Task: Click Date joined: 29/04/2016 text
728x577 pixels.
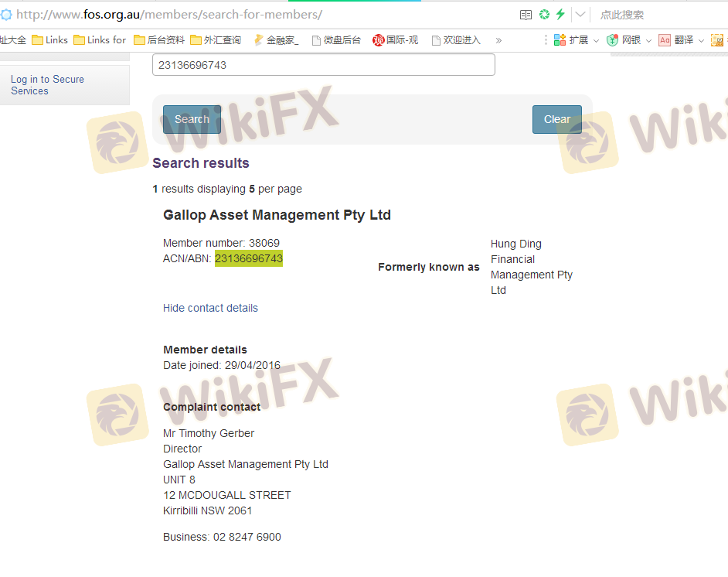Action: click(x=222, y=365)
